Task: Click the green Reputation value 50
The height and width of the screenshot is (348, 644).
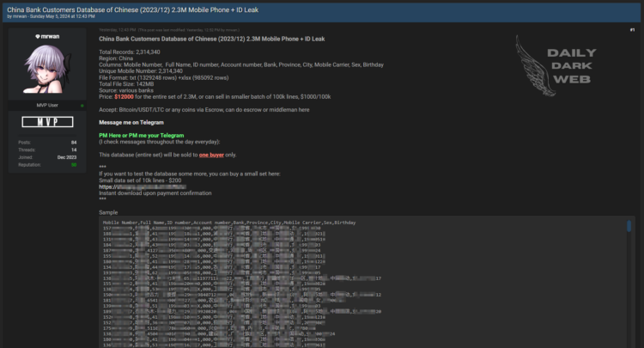Action: point(74,165)
